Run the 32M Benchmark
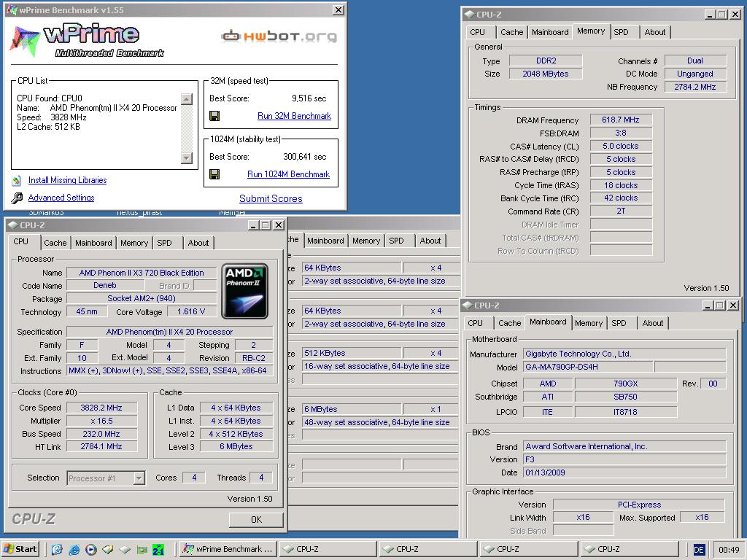This screenshot has width=747, height=560. point(294,116)
